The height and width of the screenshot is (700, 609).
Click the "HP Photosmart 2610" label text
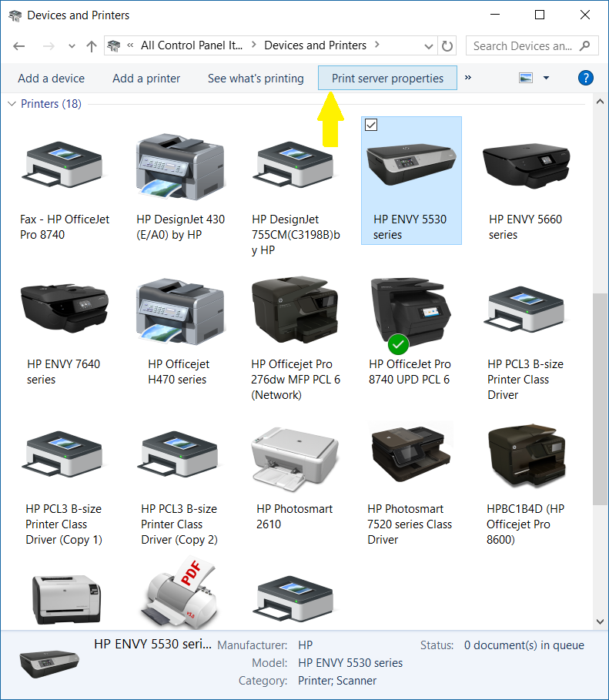click(295, 517)
